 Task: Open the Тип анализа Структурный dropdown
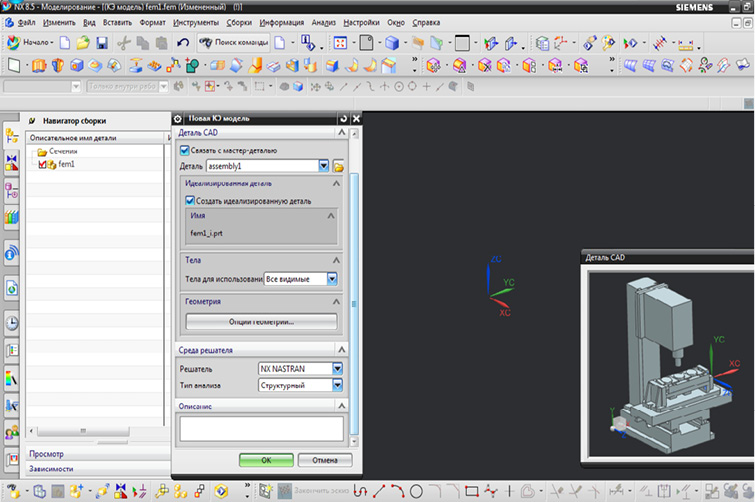pos(338,385)
